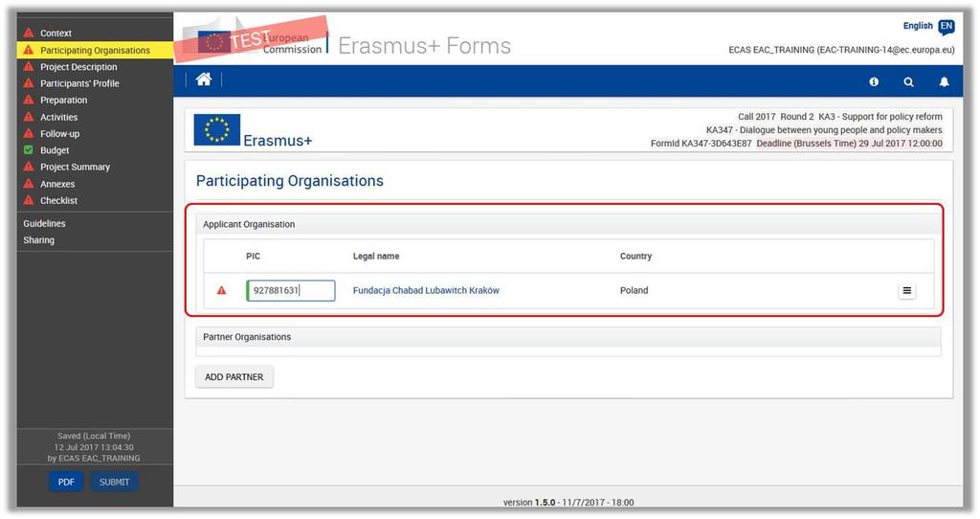This screenshot has height=519, width=980.
Task: Open the Checklist section
Action: 58,201
